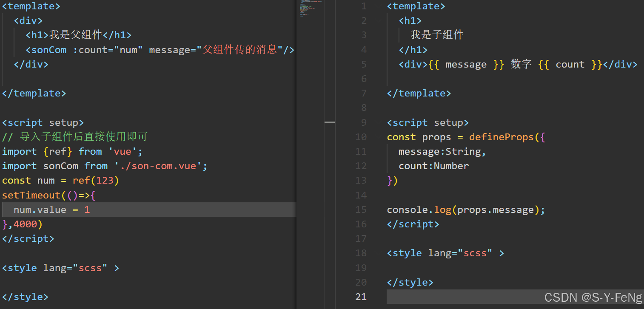This screenshot has width=644, height=309.
Task: Click the 我是子组件 text in right pane
Action: 437,35
